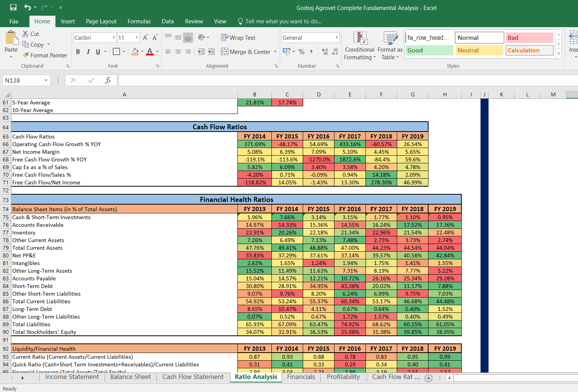The height and width of the screenshot is (392, 578).
Task: Click the Decrease Decimal icon
Action: (335, 51)
